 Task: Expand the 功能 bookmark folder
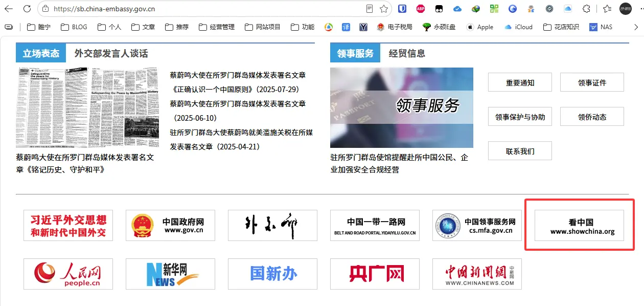[303, 27]
